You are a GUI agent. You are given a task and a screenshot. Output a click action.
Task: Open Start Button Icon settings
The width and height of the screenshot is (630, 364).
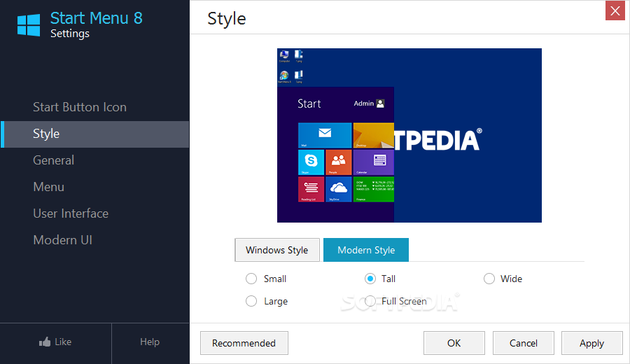pyautogui.click(x=80, y=107)
